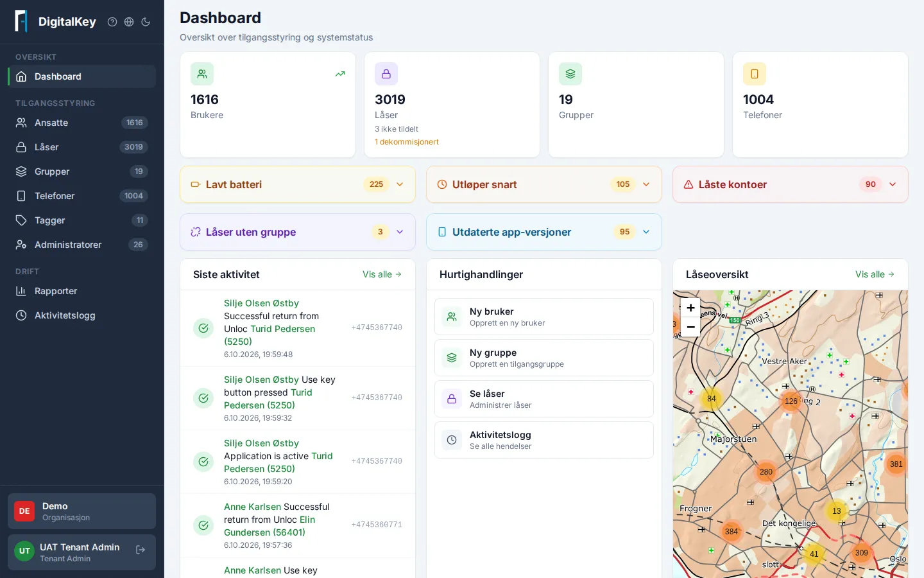Image resolution: width=924 pixels, height=578 pixels.
Task: Zoom out on the lock map
Action: (690, 327)
